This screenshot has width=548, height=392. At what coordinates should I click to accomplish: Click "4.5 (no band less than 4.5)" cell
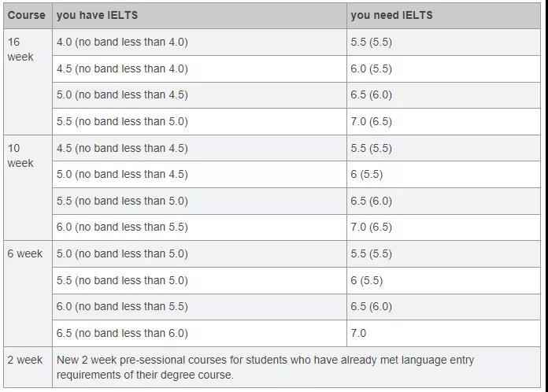click(x=122, y=148)
